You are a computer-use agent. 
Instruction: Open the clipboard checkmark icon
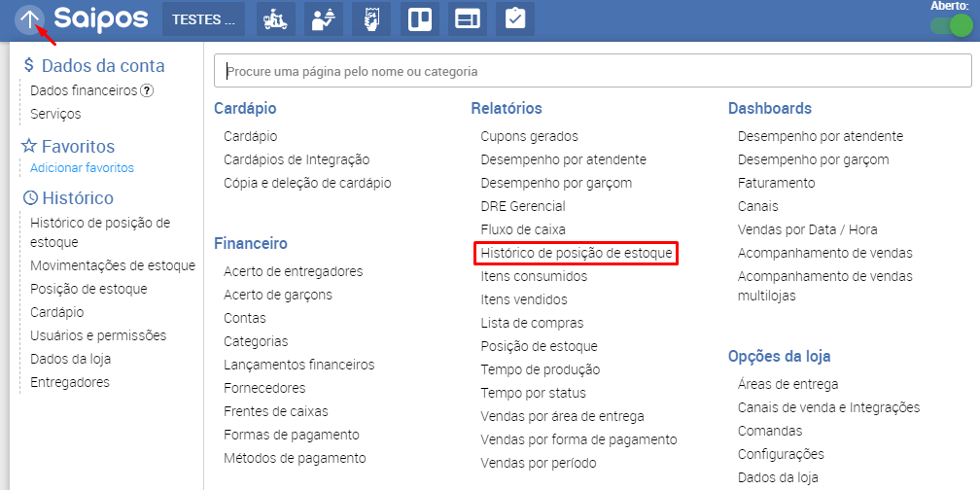[514, 19]
